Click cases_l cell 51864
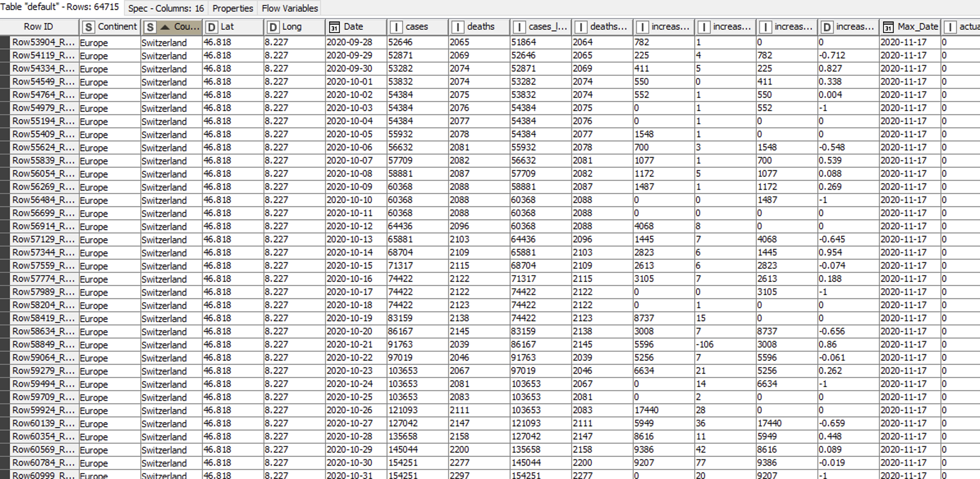Screen dimensions: 980x479 540,42
